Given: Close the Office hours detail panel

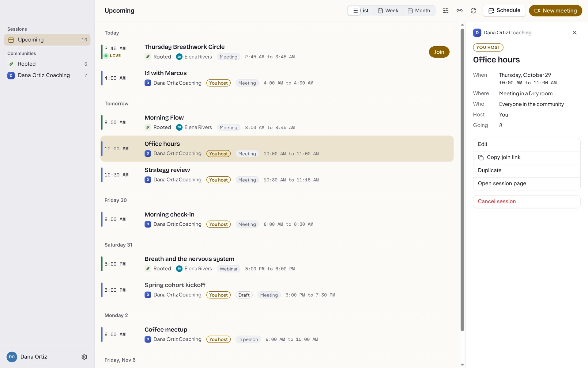Looking at the screenshot, I should pos(575,33).
